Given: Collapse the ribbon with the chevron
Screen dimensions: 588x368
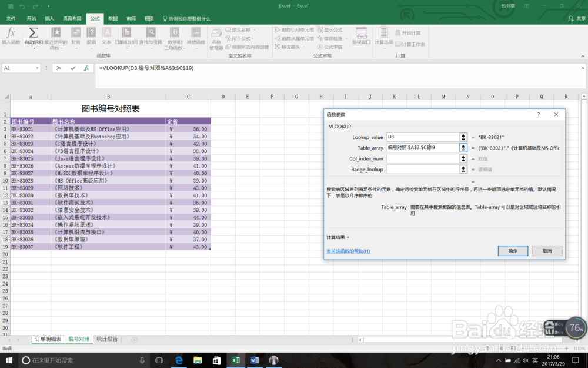Looking at the screenshot, I should tap(583, 56).
